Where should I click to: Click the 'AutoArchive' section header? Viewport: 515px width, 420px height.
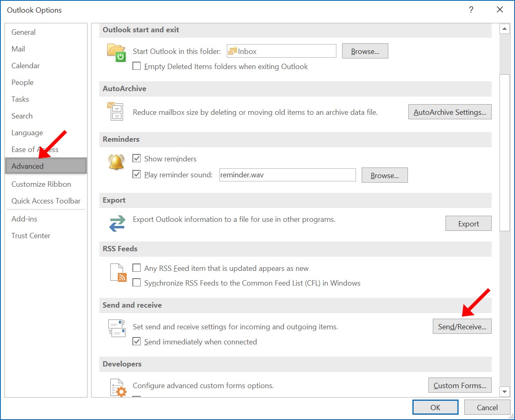[295, 89]
